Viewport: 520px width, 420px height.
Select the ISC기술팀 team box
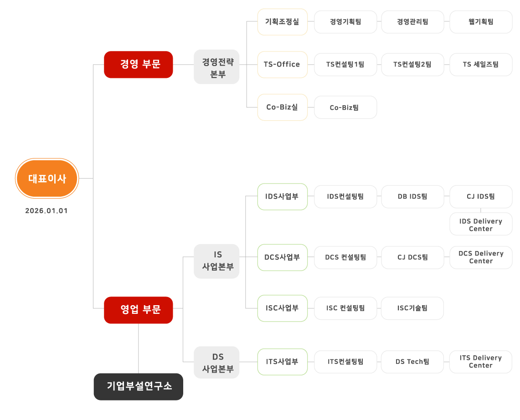click(x=412, y=308)
